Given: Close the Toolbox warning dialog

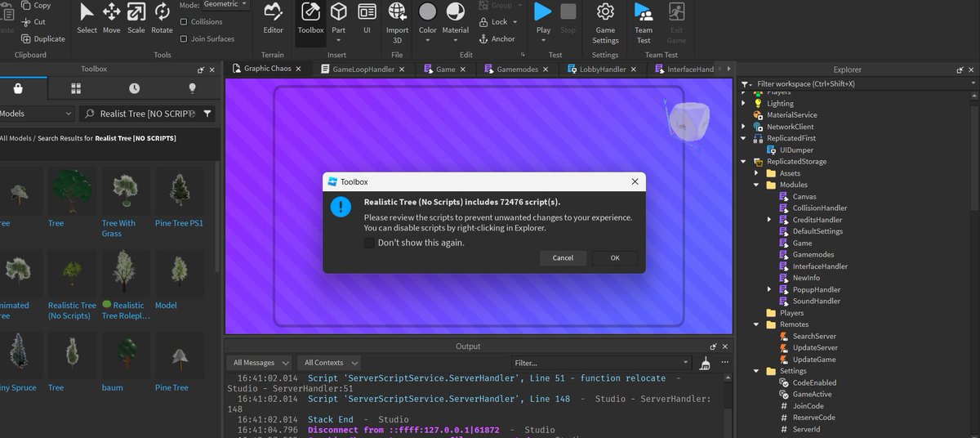Looking at the screenshot, I should (x=635, y=181).
